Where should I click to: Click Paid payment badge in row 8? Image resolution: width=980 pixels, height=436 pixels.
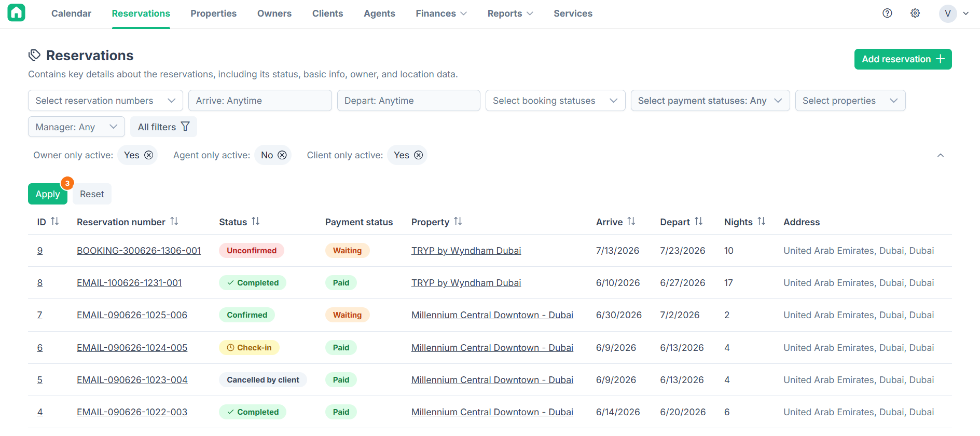coord(341,283)
